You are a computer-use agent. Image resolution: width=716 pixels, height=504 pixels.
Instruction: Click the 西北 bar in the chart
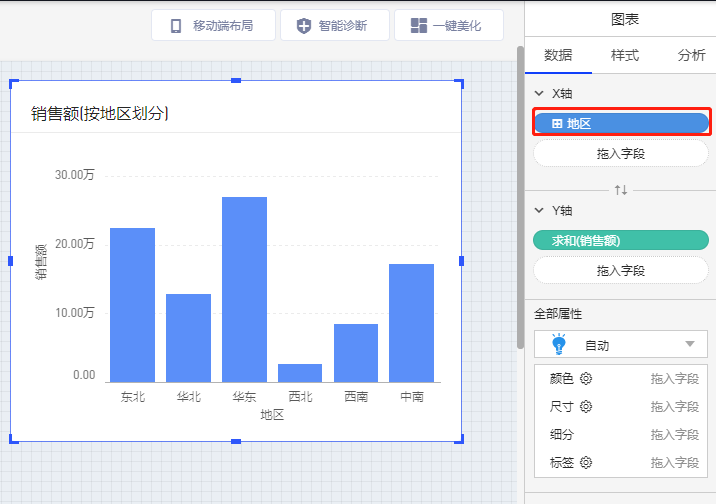pos(300,373)
